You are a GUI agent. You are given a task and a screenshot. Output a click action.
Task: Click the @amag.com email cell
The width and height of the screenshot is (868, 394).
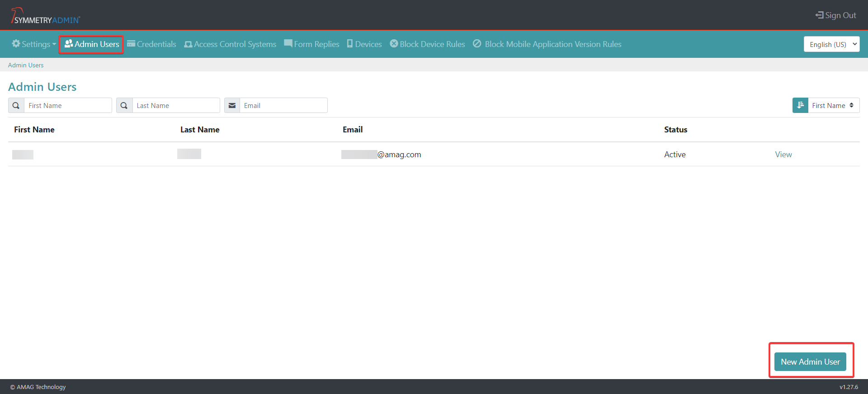(381, 155)
